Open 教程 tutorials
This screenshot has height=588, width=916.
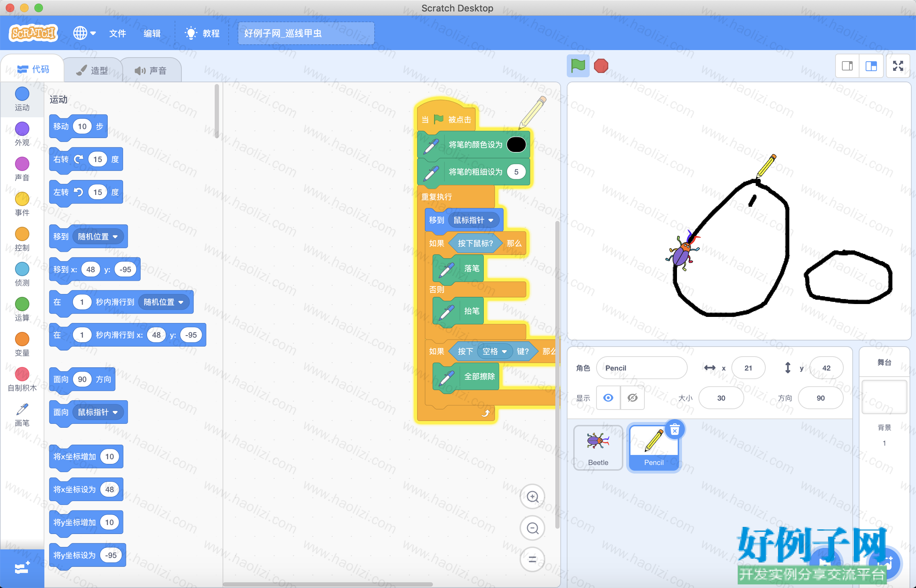click(203, 33)
